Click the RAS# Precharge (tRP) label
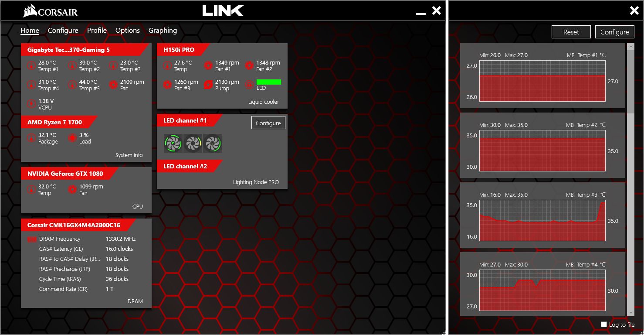This screenshot has height=335, width=644. point(64,269)
